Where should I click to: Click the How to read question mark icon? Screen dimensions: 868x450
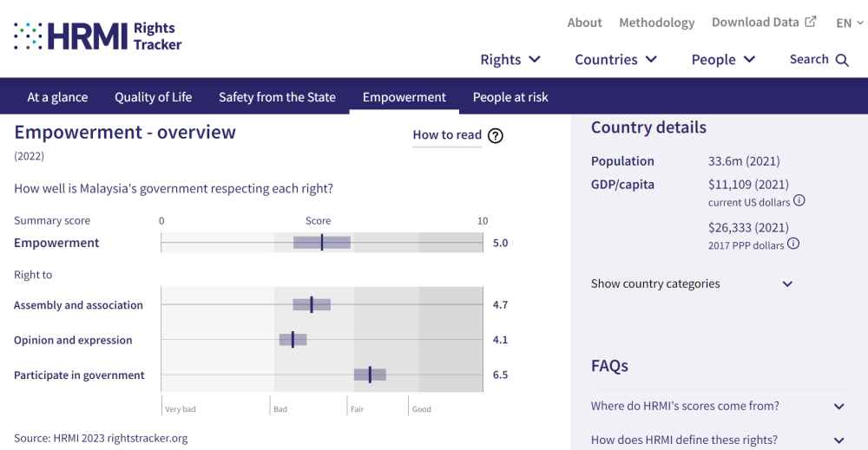pyautogui.click(x=496, y=135)
